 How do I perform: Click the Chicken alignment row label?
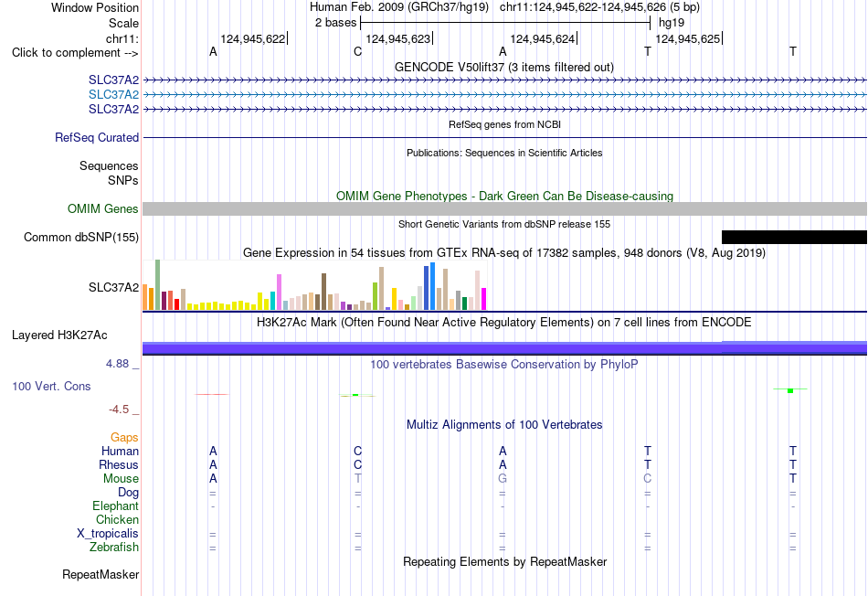(x=117, y=519)
